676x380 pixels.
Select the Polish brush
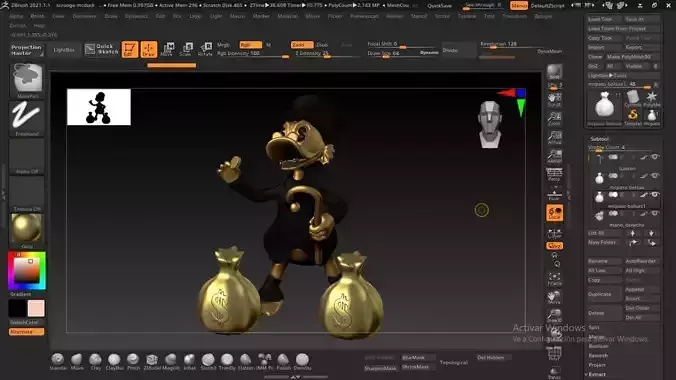(x=283, y=361)
